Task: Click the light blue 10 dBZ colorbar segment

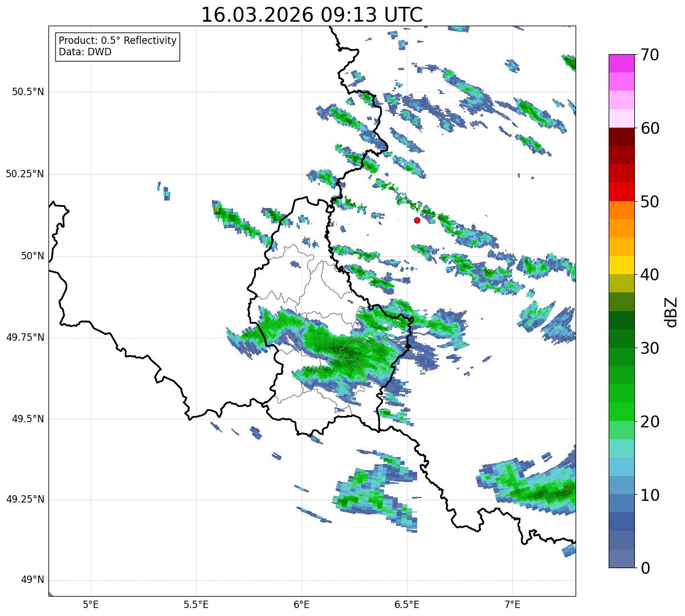Action: [621, 485]
